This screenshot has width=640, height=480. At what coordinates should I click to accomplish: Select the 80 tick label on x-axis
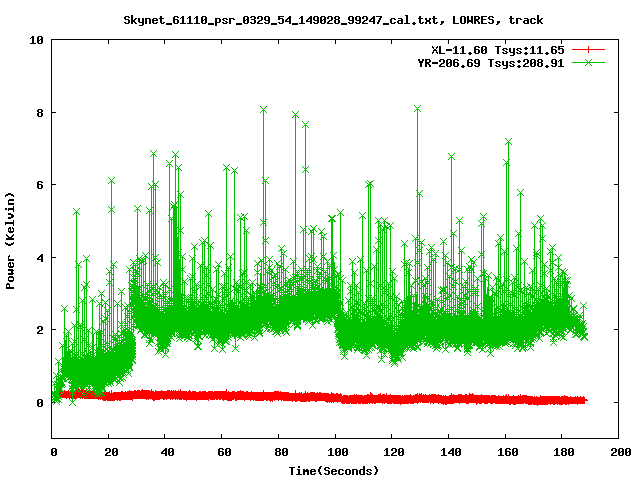(280, 452)
